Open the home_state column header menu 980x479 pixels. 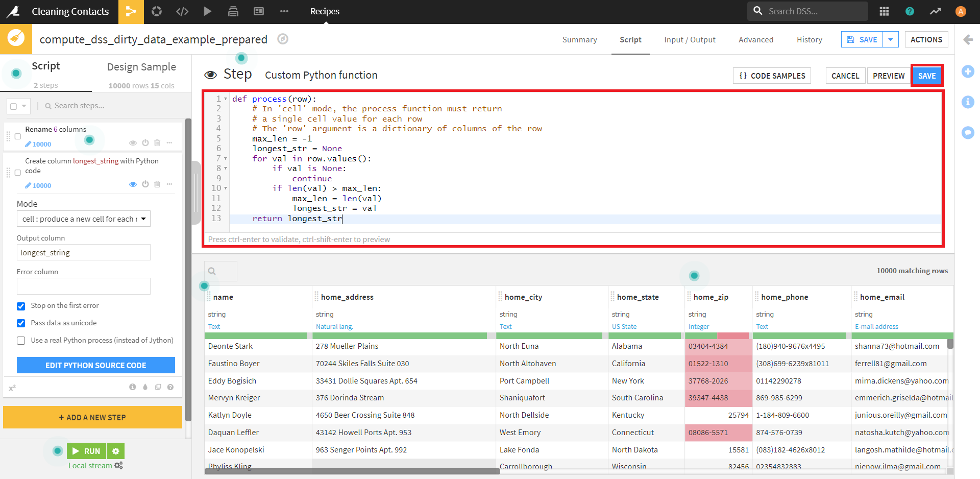click(638, 297)
